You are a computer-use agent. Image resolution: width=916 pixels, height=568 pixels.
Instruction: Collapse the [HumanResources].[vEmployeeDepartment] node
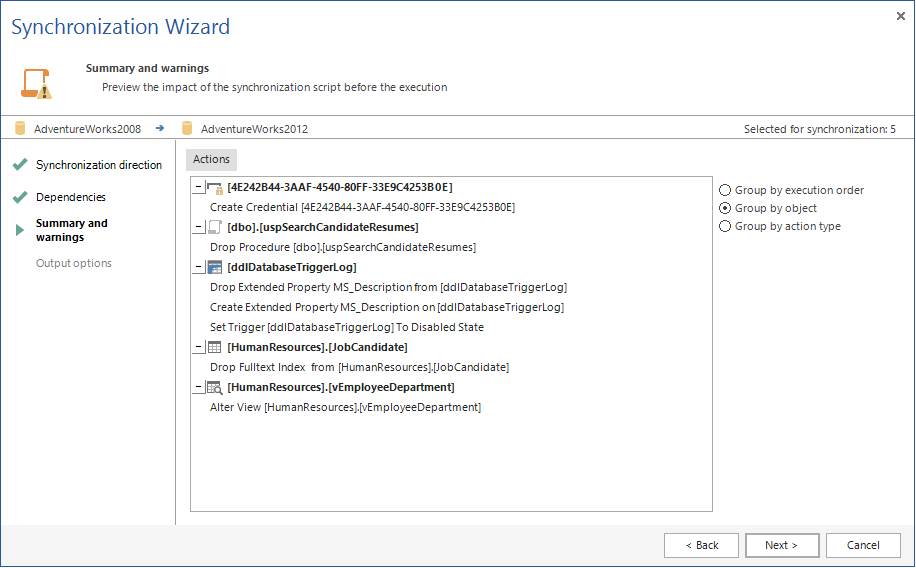pyautogui.click(x=199, y=387)
